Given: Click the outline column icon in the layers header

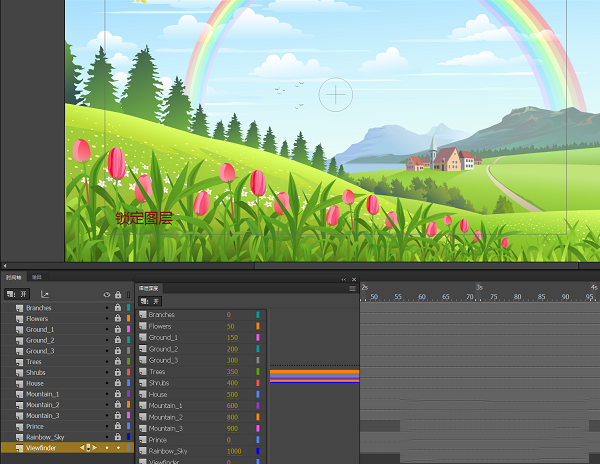Looking at the screenshot, I should 128,295.
